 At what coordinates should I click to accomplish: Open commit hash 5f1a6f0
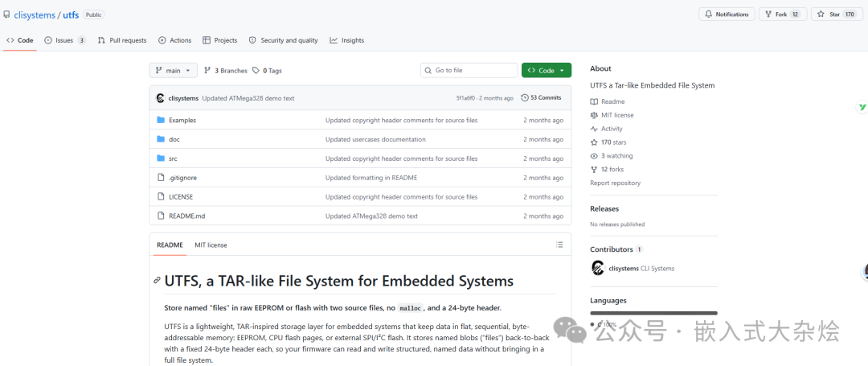[466, 98]
